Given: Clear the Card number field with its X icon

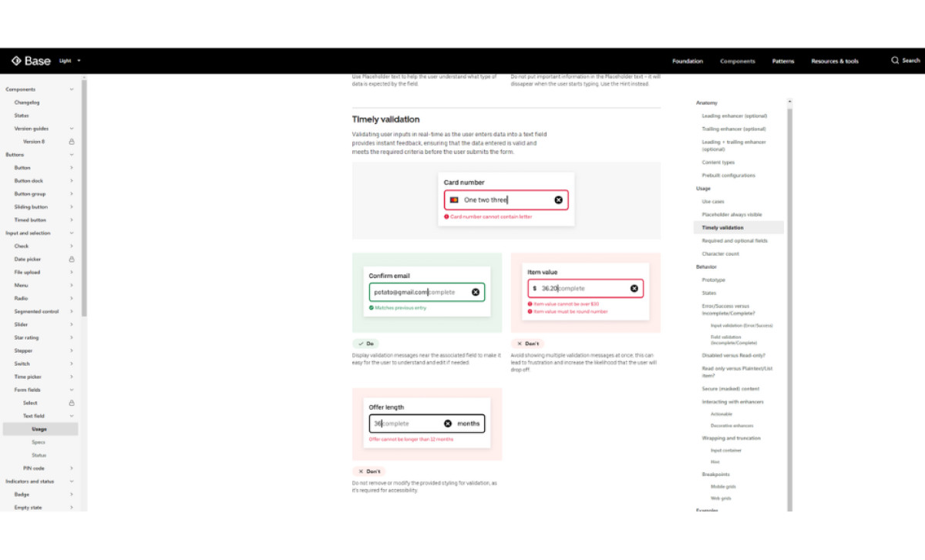Looking at the screenshot, I should point(559,200).
